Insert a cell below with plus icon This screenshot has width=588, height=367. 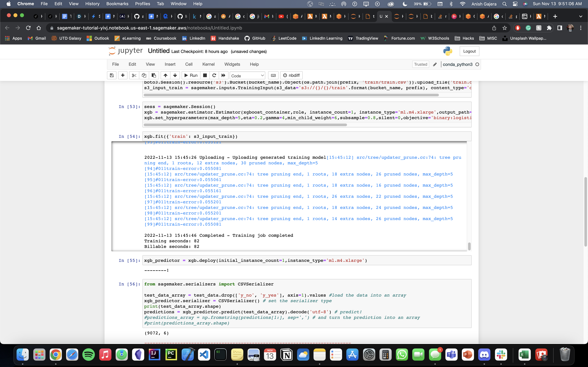pos(123,75)
